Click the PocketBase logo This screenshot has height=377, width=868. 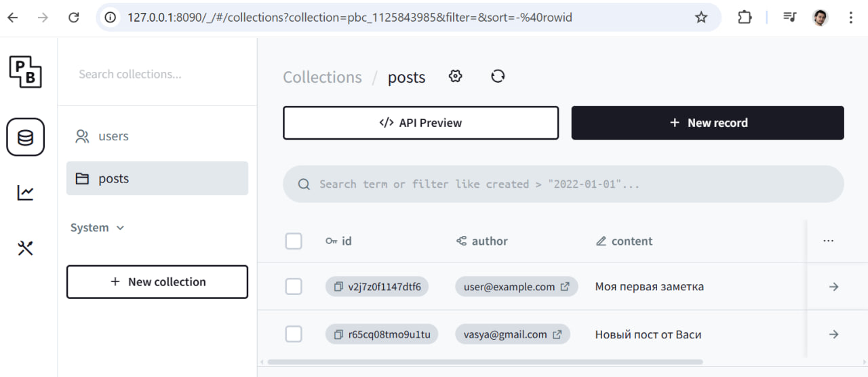[x=26, y=72]
